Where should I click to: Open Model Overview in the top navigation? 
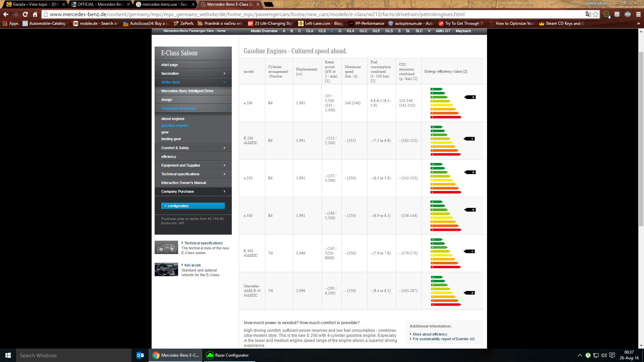pyautogui.click(x=264, y=31)
